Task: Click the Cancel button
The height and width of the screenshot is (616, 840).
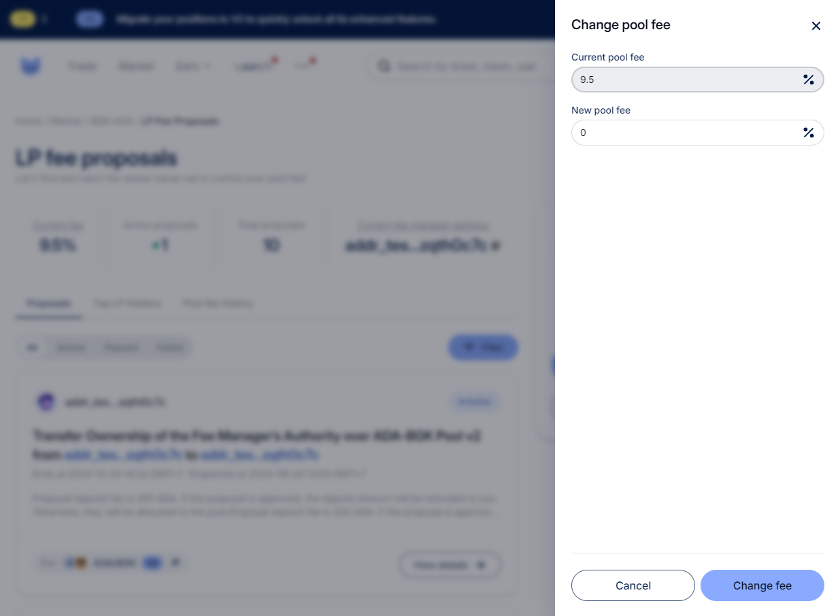Action: [x=633, y=585]
